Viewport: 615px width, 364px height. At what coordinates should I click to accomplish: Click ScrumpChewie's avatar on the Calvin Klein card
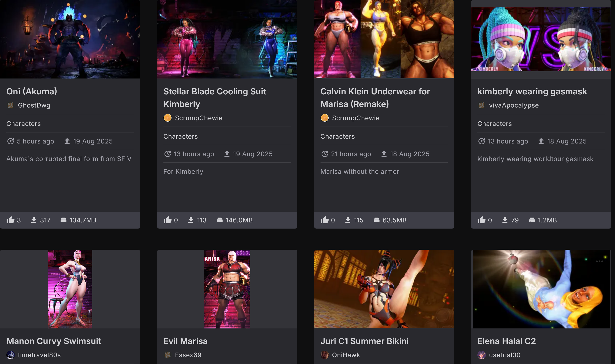(x=325, y=118)
